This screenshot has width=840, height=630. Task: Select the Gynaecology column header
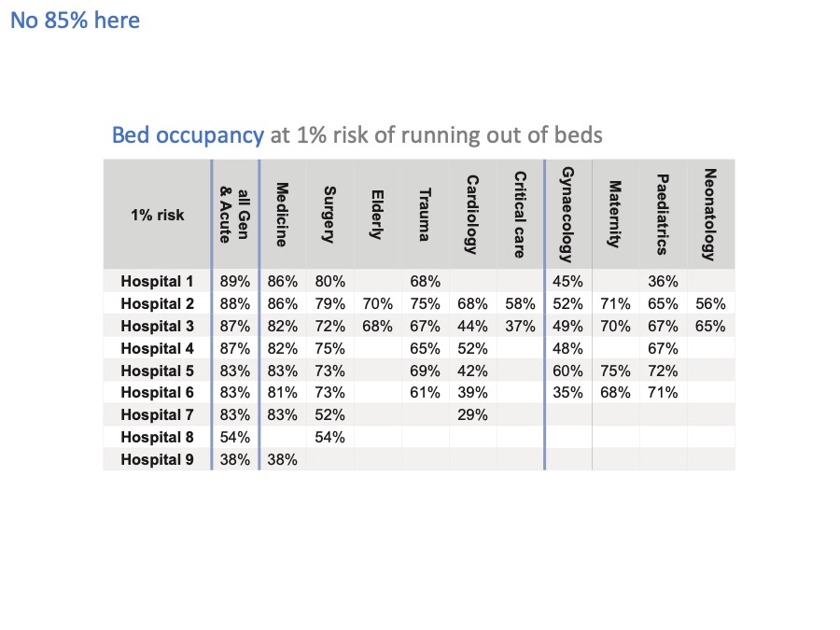point(567,215)
